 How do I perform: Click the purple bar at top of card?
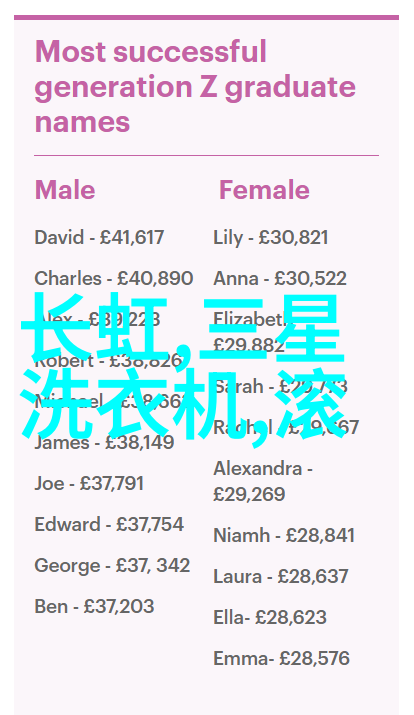click(x=207, y=17)
